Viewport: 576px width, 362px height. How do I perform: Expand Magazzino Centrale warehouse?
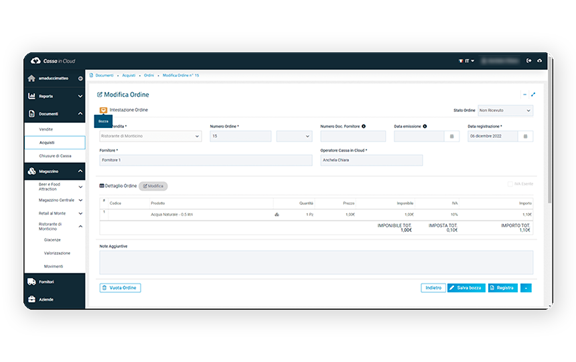tap(80, 200)
